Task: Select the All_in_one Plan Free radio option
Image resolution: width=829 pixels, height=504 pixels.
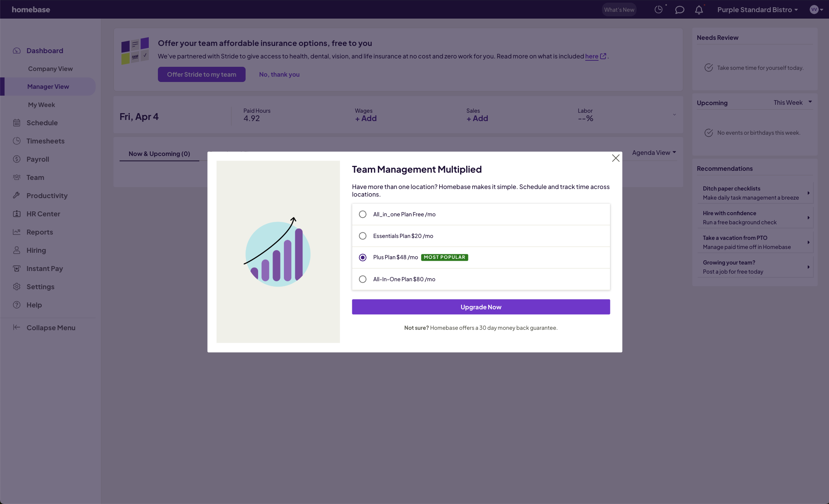Action: pos(362,214)
